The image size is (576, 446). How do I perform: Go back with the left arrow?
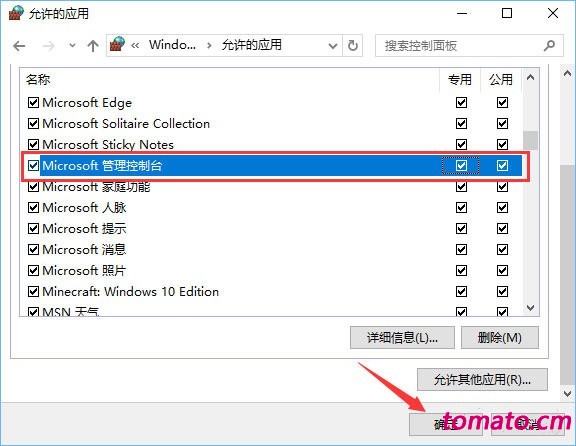pos(19,46)
